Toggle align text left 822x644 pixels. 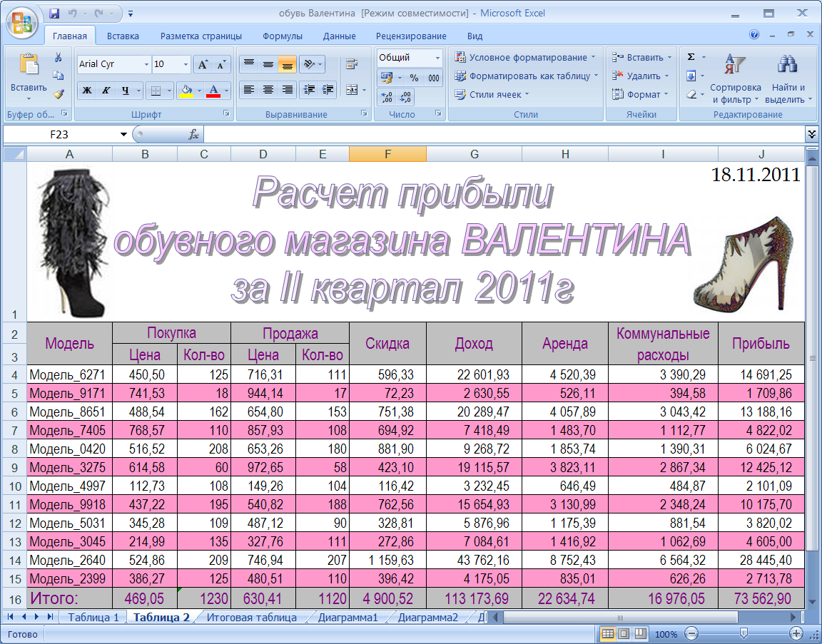(x=249, y=90)
